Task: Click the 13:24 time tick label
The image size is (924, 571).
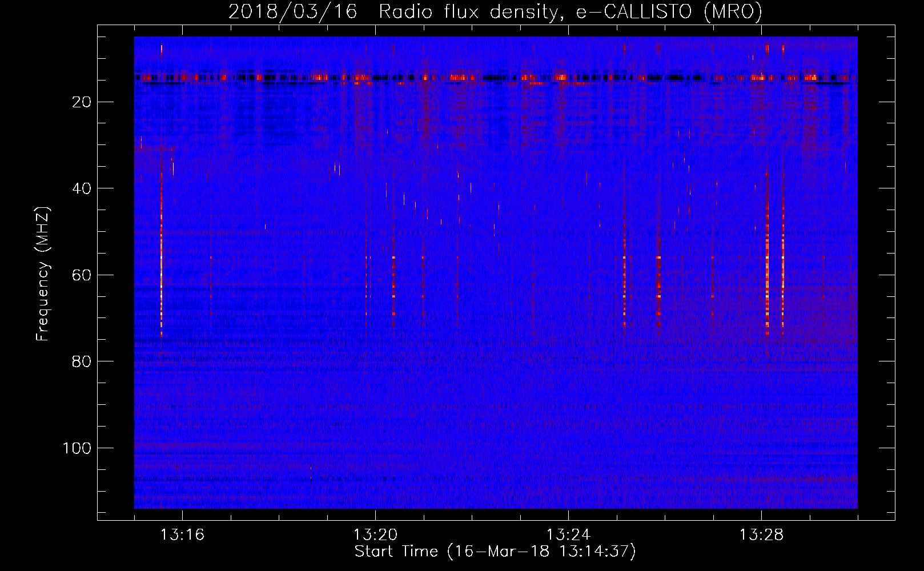Action: click(x=568, y=535)
